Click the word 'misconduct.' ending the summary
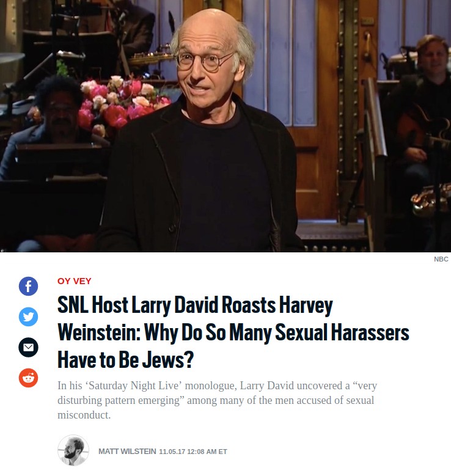The image size is (451, 476). tap(84, 415)
